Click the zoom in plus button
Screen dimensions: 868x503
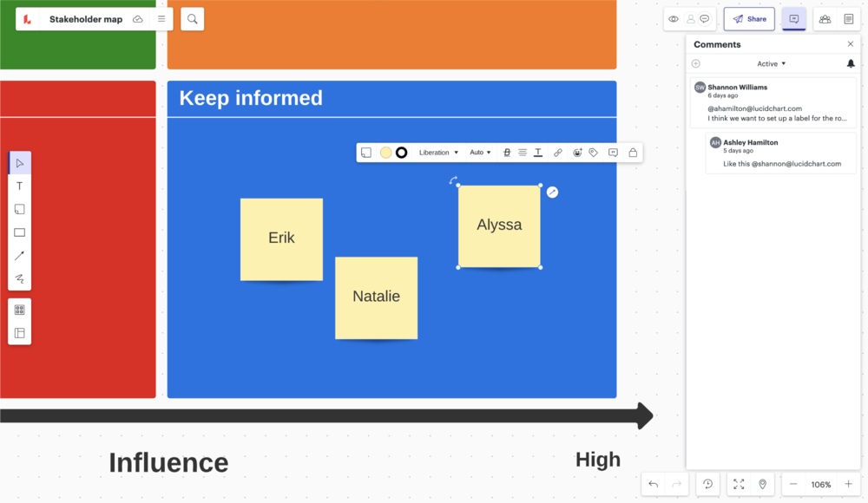tap(848, 484)
